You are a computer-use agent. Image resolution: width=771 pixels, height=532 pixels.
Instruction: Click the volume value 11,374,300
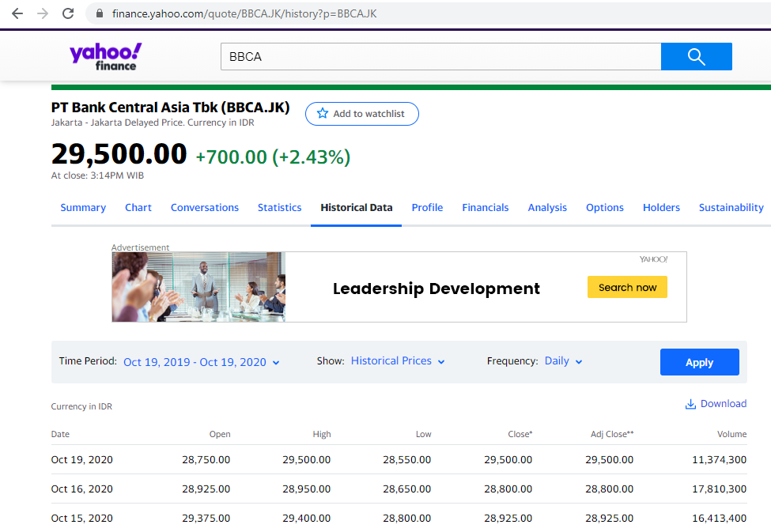[720, 460]
